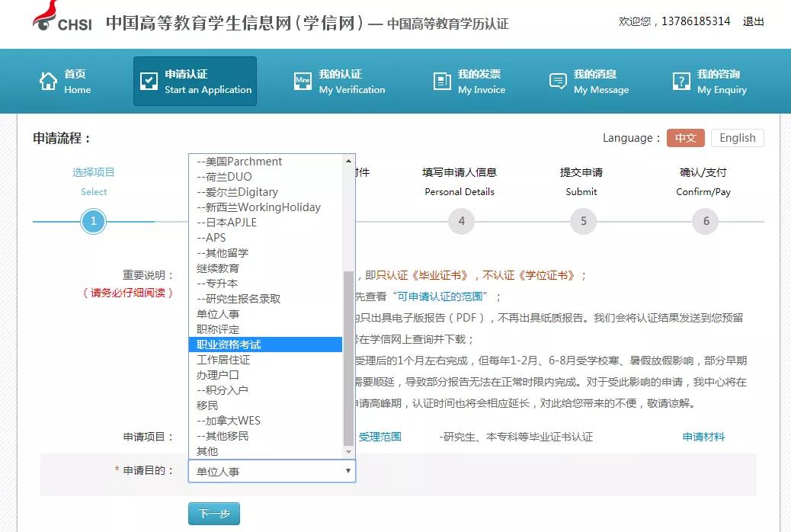
Task: Click step 1 Select circle indicator
Action: tap(93, 221)
